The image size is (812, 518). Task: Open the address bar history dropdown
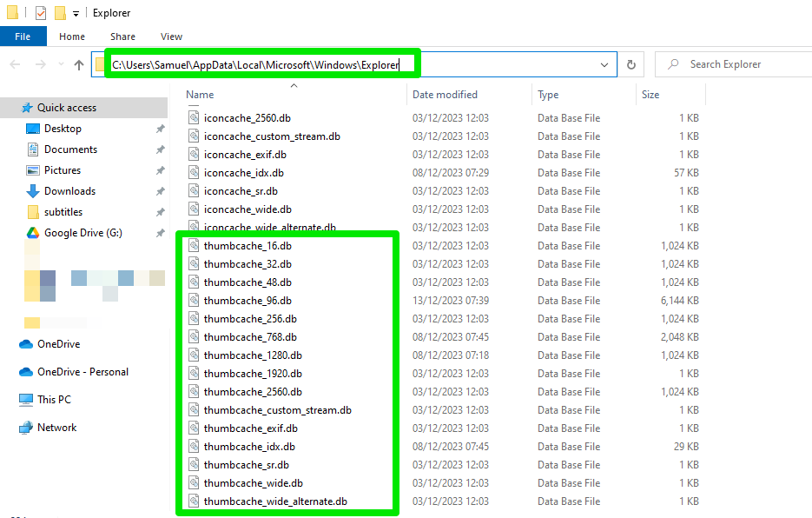click(x=605, y=63)
